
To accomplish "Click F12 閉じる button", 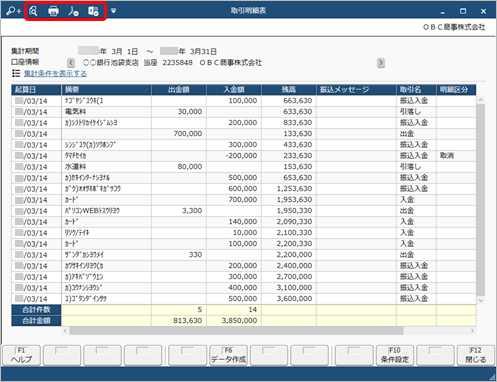I will 476,355.
